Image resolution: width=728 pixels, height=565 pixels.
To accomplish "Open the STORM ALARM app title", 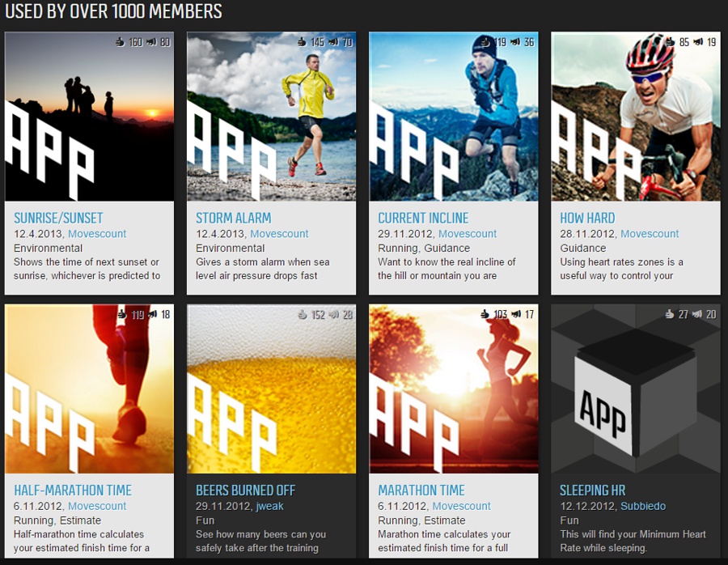I will click(234, 218).
